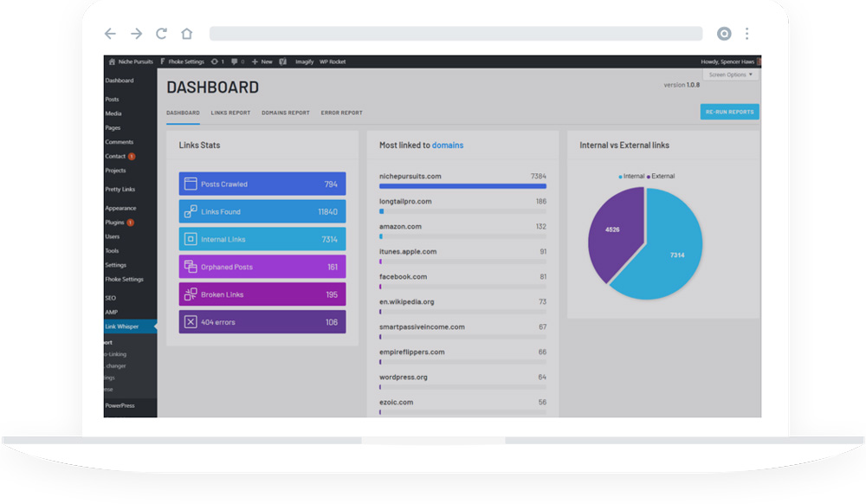Click the browser forward arrow

coord(136,34)
